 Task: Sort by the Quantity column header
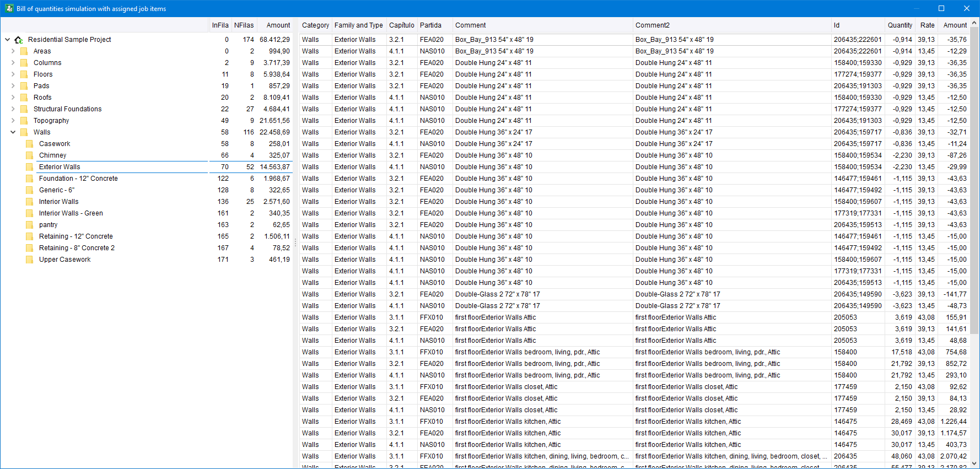[900, 25]
